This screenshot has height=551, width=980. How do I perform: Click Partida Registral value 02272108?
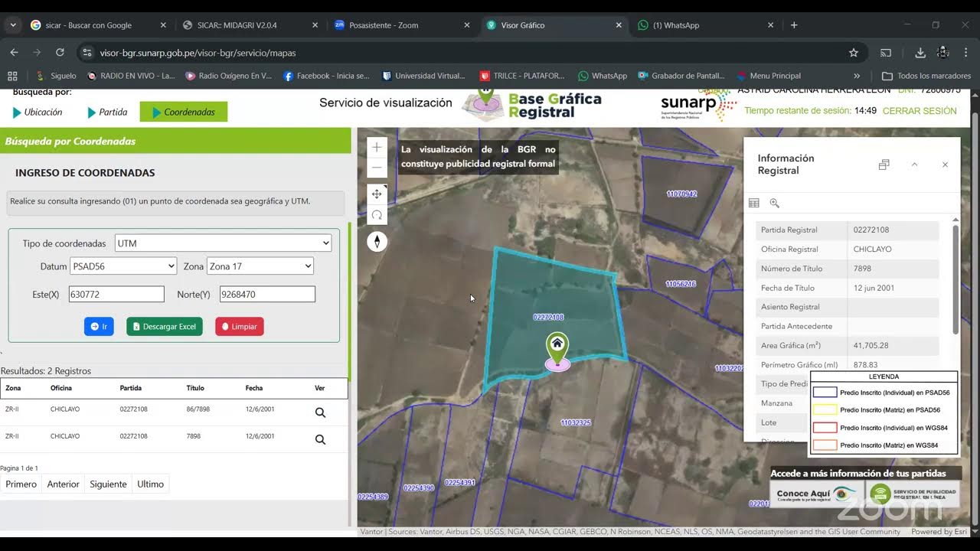click(x=871, y=230)
